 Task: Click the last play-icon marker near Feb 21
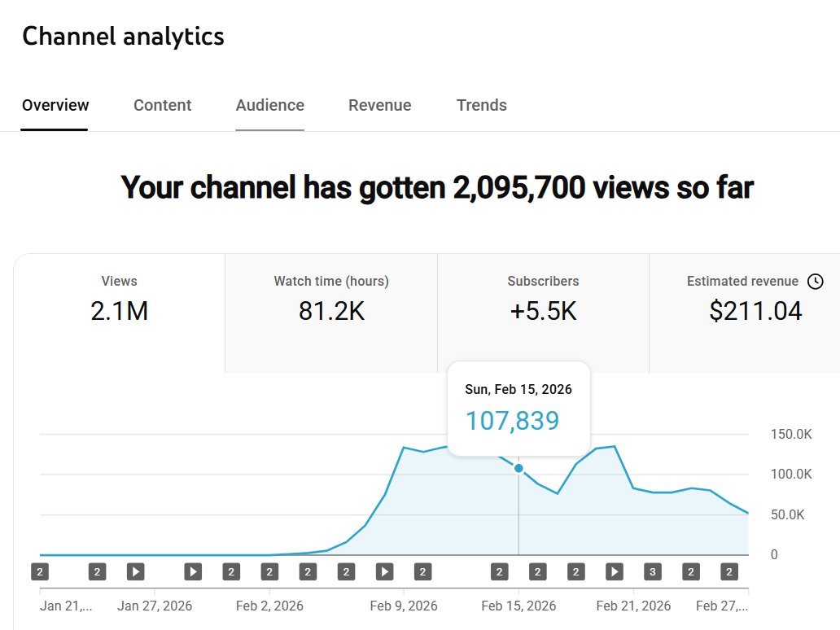(615, 571)
